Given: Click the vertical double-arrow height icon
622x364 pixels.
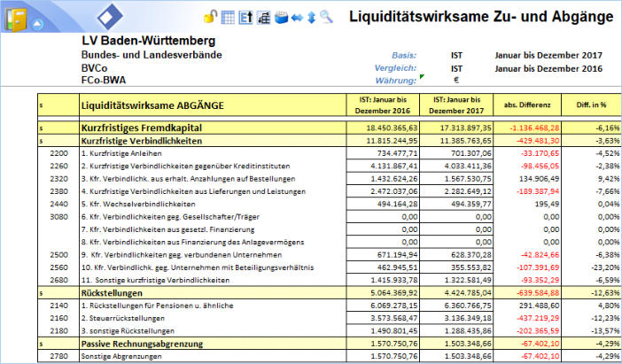Looking at the screenshot, I should pos(311,17).
